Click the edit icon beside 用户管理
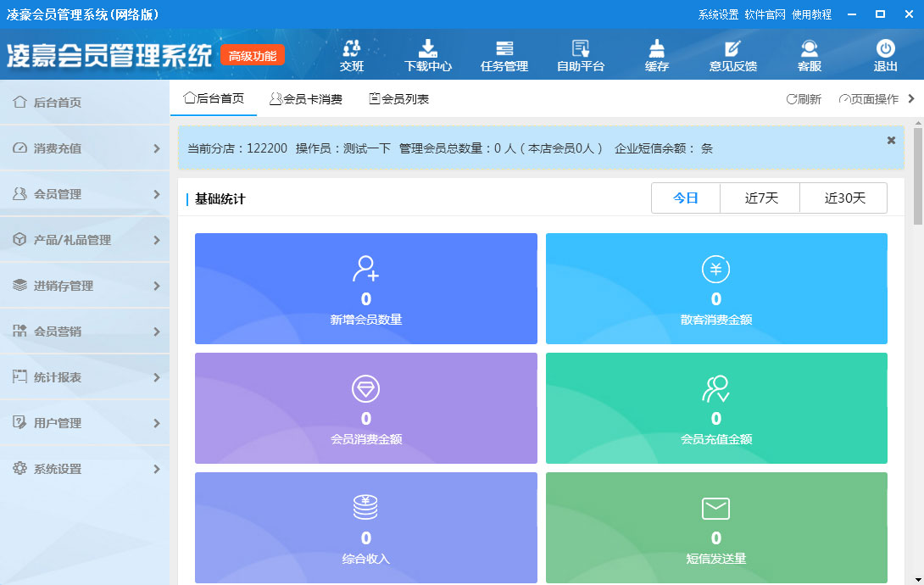Image resolution: width=924 pixels, height=585 pixels. tap(19, 422)
